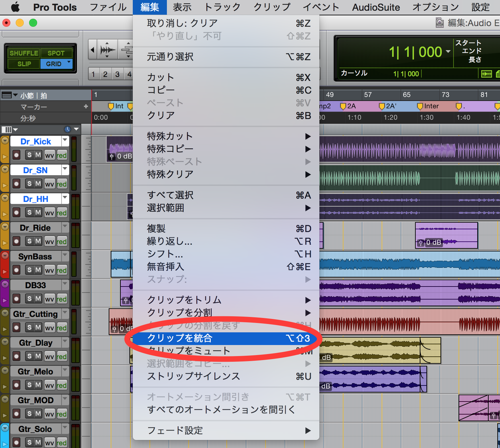The height and width of the screenshot is (448, 500).
Task: Select すべて選択 menu item
Action: (226, 195)
